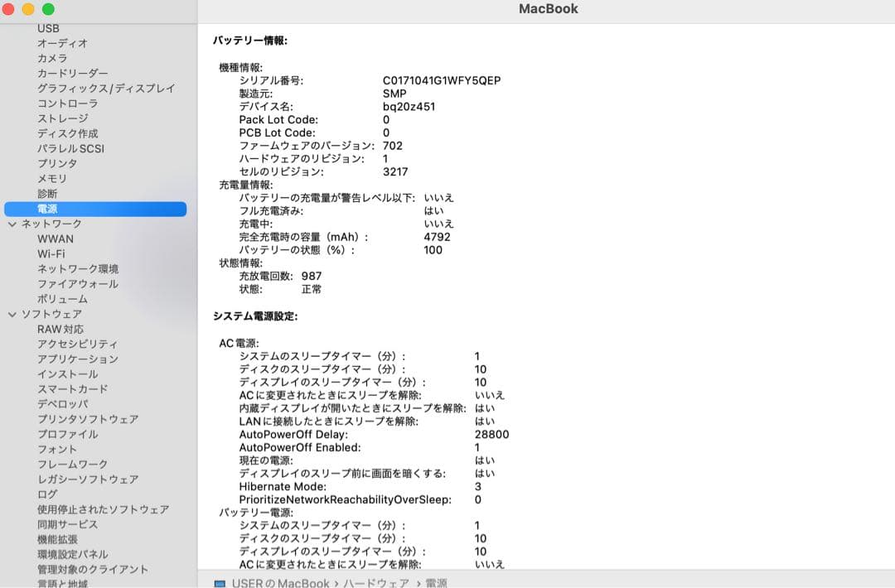
Task: Select USB in the hardware sidebar
Action: pyautogui.click(x=46, y=28)
